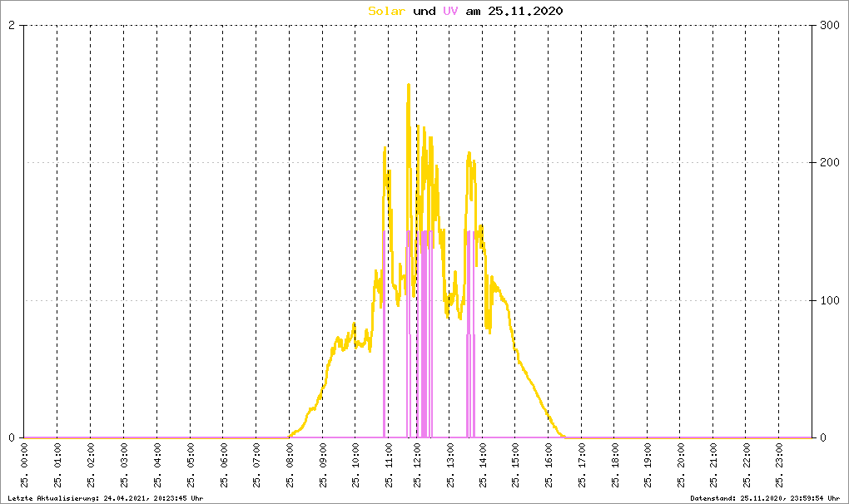
Task: Click the 2 value on the left axis
Action: (x=12, y=25)
